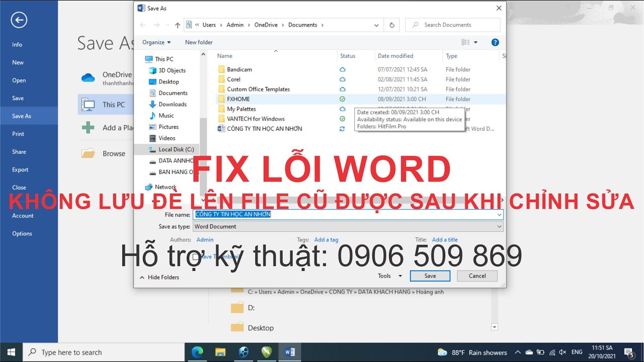Open the notification center icon
Image resolution: width=644 pixels, height=362 pixels.
click(x=629, y=352)
